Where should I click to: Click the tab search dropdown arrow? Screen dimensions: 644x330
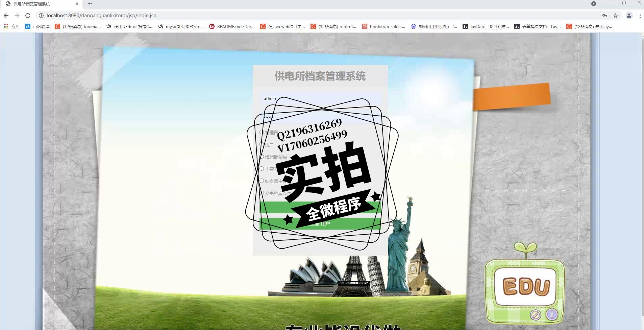click(x=594, y=4)
